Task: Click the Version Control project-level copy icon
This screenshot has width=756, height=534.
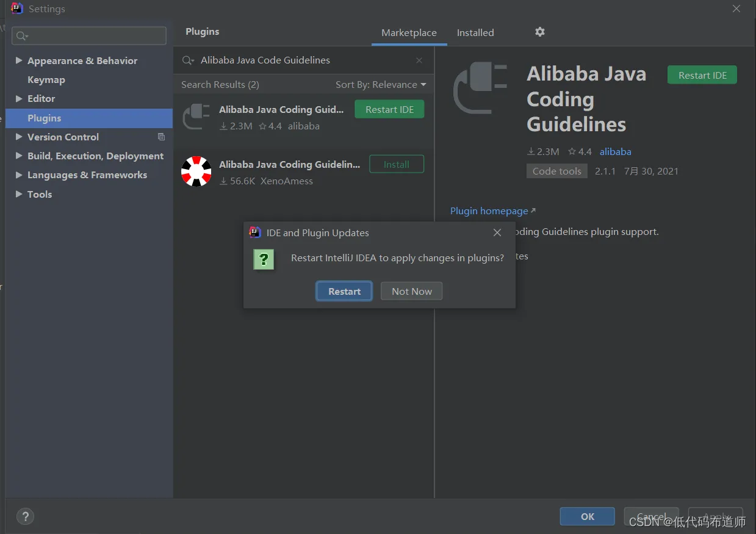Action: point(161,137)
